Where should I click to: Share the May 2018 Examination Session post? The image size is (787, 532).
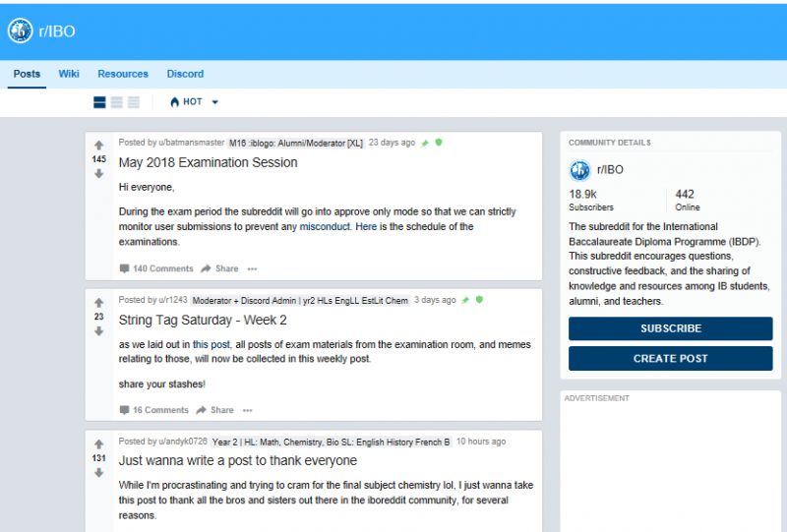[x=219, y=268]
